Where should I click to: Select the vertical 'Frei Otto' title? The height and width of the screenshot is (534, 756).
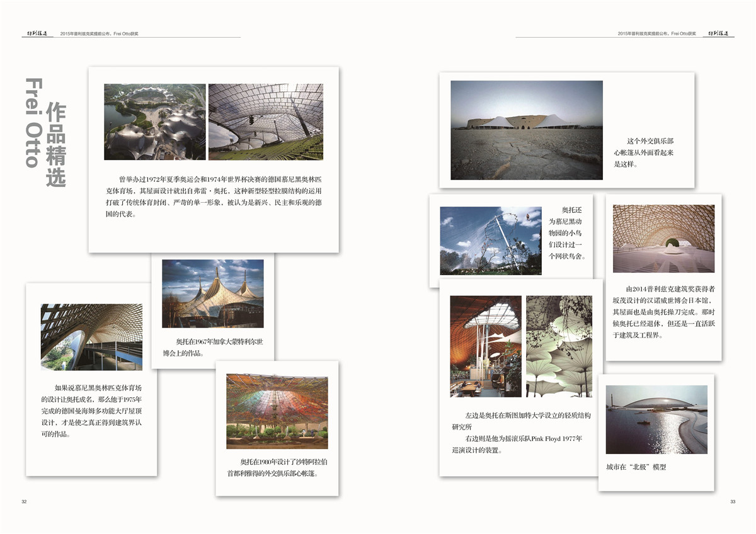(33, 123)
